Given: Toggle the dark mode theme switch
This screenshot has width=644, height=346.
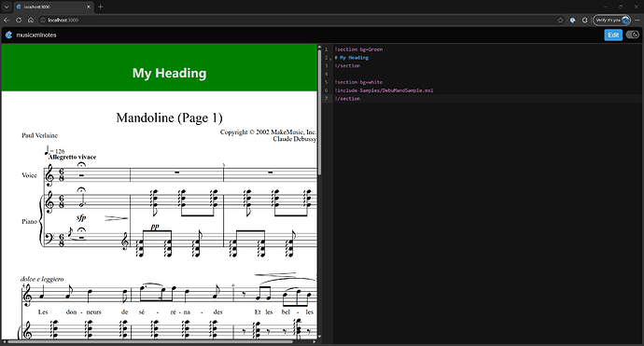Looking at the screenshot, I should pos(633,35).
